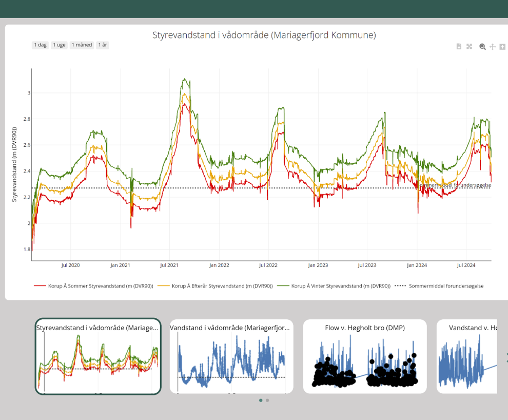Click y-axis tick value 1.8
The image size is (508, 420).
[27, 249]
